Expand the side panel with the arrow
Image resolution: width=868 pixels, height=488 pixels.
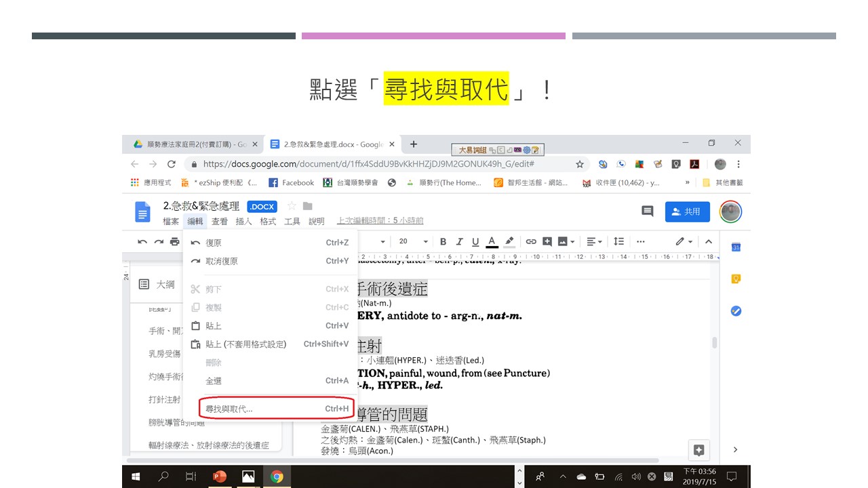click(736, 449)
